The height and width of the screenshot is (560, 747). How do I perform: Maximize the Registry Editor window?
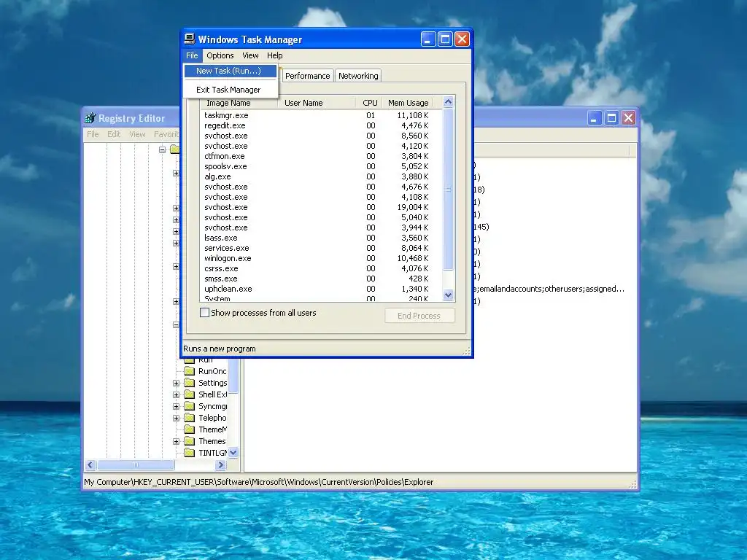611,118
